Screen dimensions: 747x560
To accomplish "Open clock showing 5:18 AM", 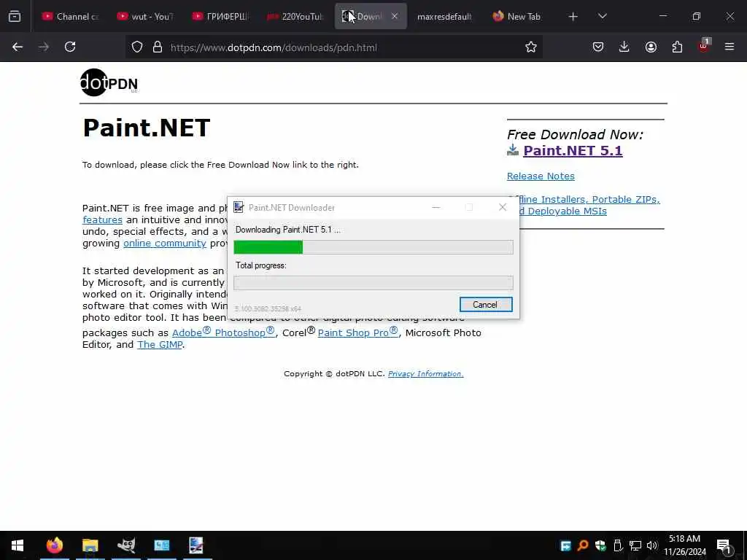I will coord(684,545).
